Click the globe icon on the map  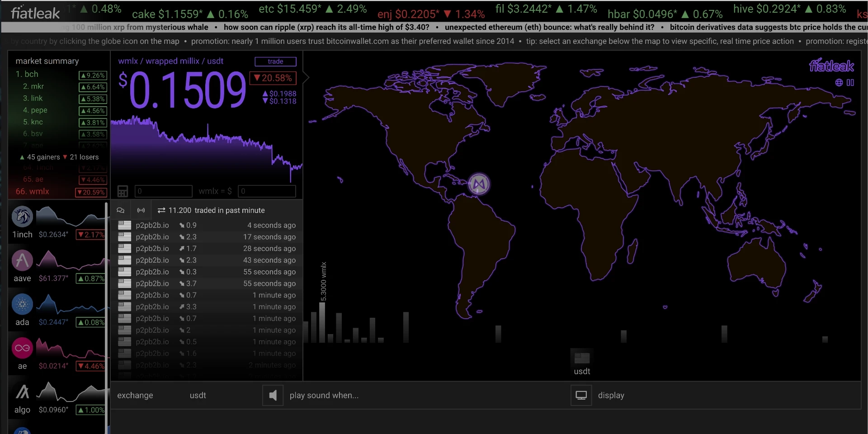839,82
